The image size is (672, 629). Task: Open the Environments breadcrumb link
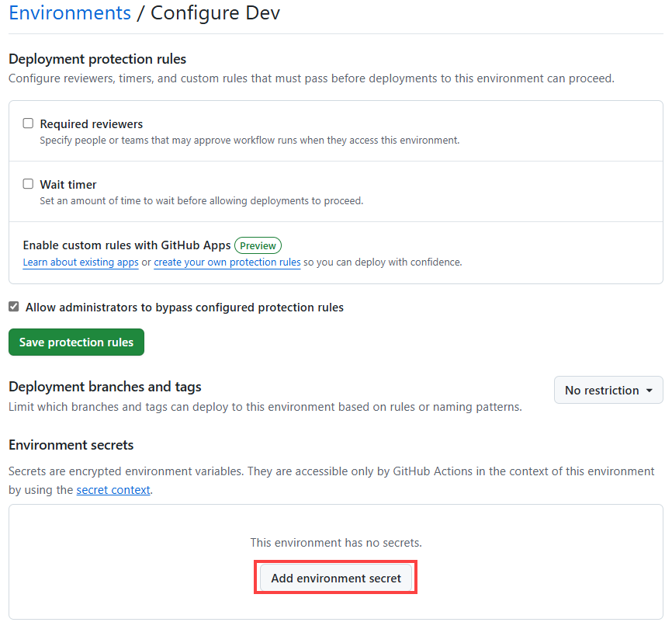click(69, 12)
